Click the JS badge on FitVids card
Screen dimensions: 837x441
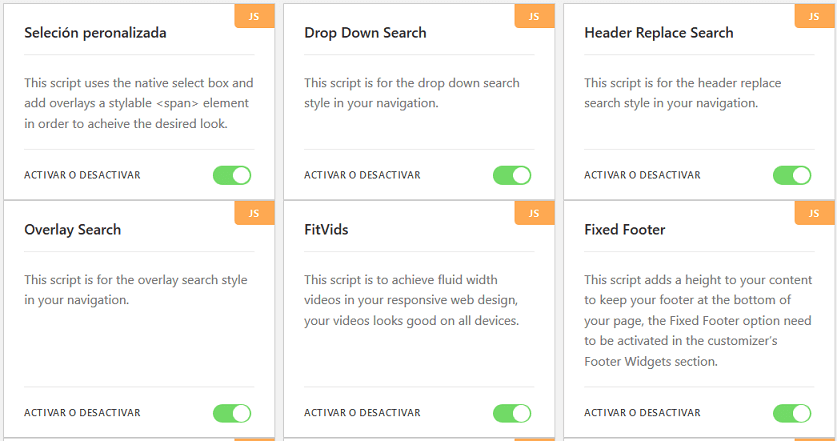[x=534, y=213]
